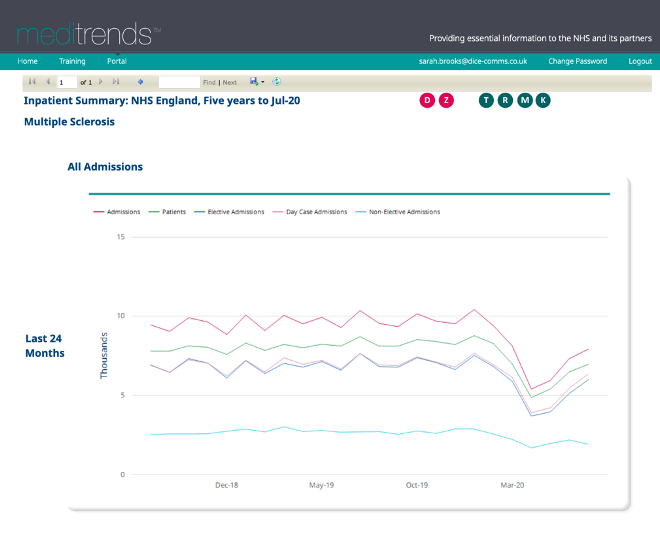Click the green K circle button

pos(543,100)
